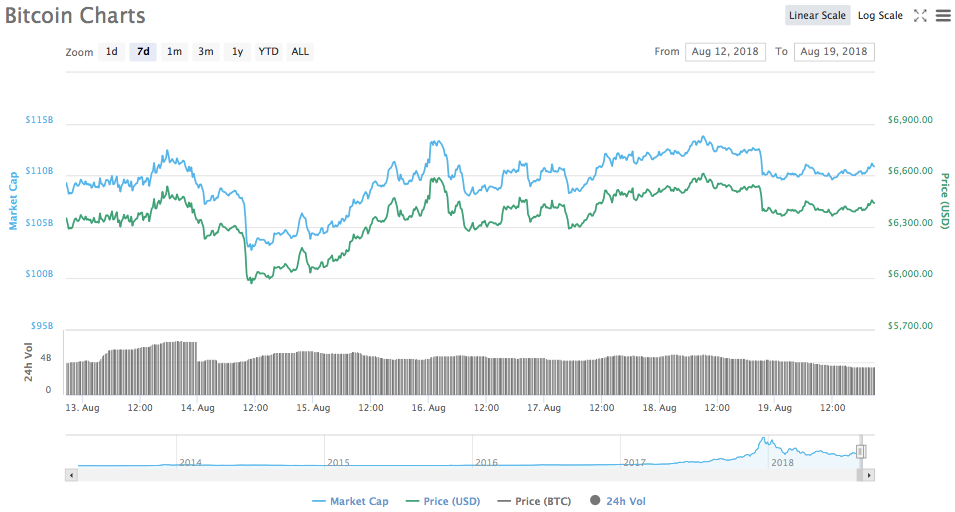Click scrollbar right arrow in navigator
The height and width of the screenshot is (512, 955).
tap(869, 475)
